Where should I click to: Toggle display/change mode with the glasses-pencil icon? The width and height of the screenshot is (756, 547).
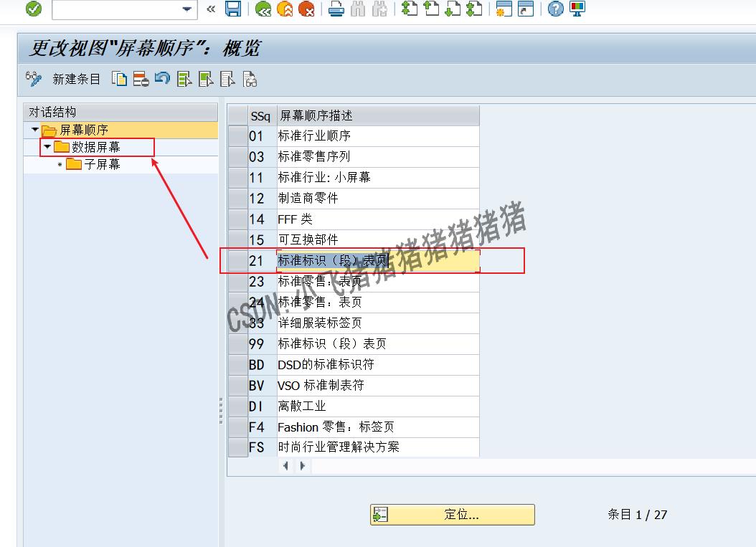34,79
